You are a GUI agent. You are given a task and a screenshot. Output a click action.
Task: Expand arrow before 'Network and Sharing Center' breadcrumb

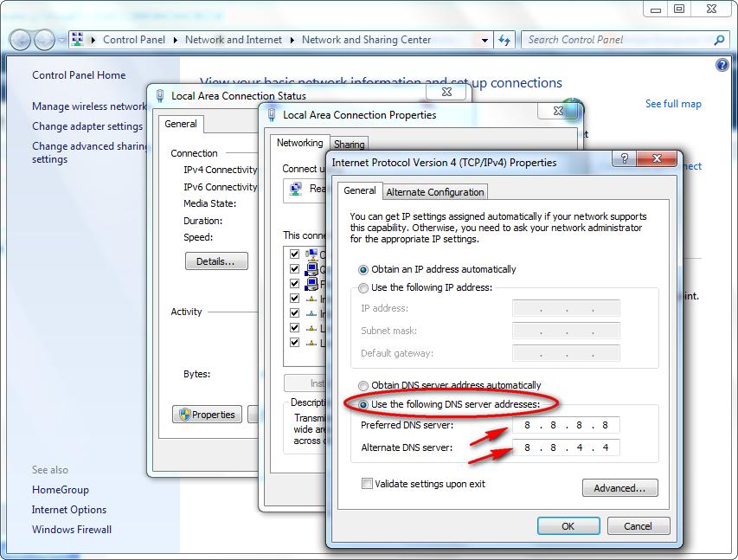pos(292,40)
